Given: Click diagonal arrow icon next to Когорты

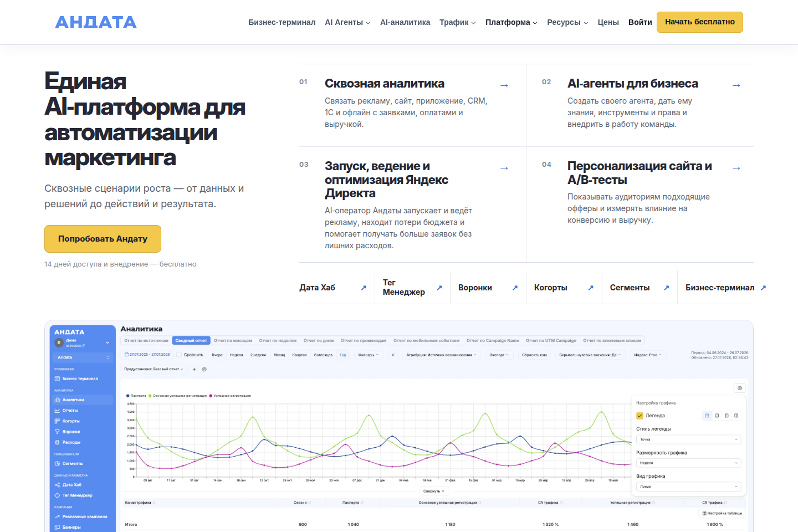Looking at the screenshot, I should 591,288.
